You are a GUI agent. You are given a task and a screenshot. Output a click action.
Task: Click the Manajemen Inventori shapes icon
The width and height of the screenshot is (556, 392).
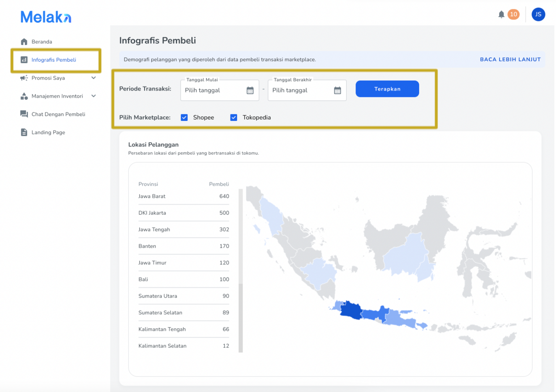tap(24, 96)
